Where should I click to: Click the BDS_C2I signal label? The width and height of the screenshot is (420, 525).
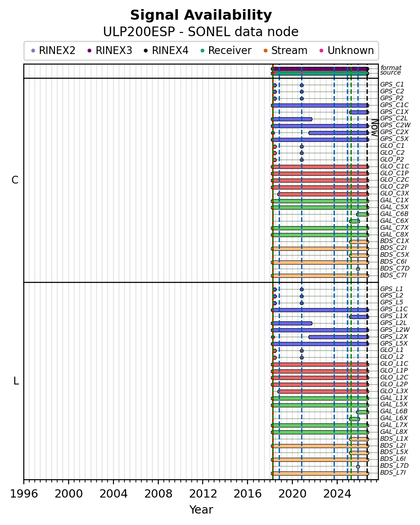393,248
